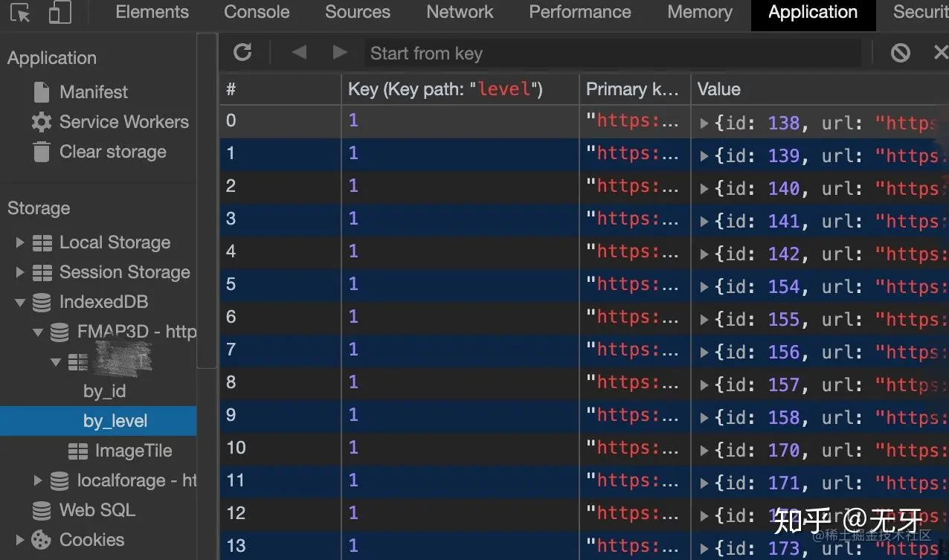
Task: Click the # column header
Action: pos(280,89)
